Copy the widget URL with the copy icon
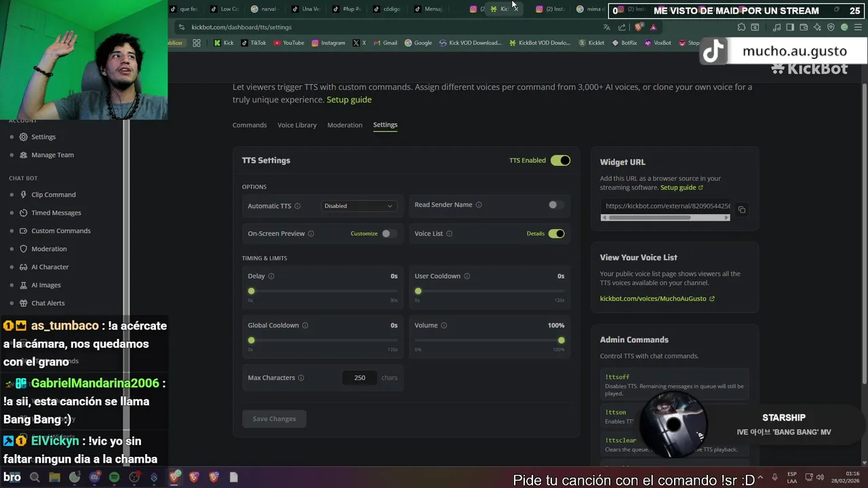The height and width of the screenshot is (488, 868). (x=742, y=210)
